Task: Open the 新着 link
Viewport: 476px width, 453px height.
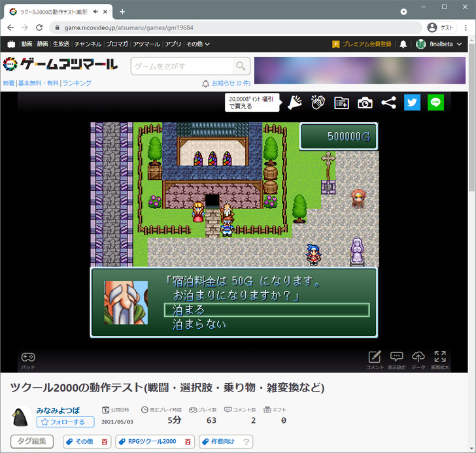Action: pyautogui.click(x=8, y=83)
